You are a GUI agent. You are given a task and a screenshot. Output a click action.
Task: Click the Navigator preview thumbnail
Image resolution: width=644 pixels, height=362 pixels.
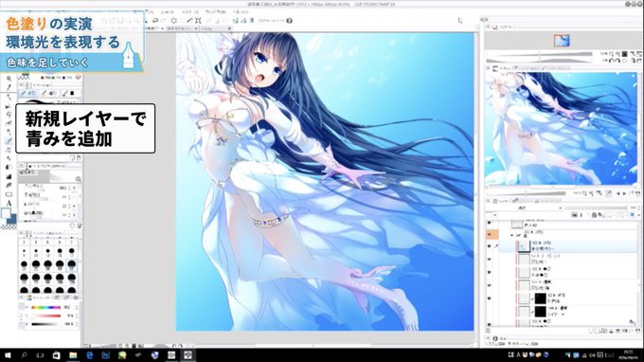click(561, 128)
